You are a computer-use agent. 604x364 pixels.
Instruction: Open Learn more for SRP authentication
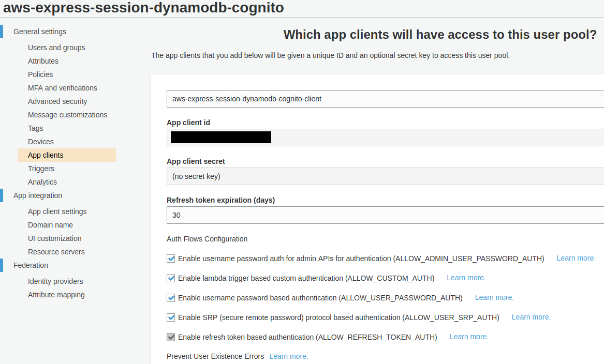[x=531, y=317]
